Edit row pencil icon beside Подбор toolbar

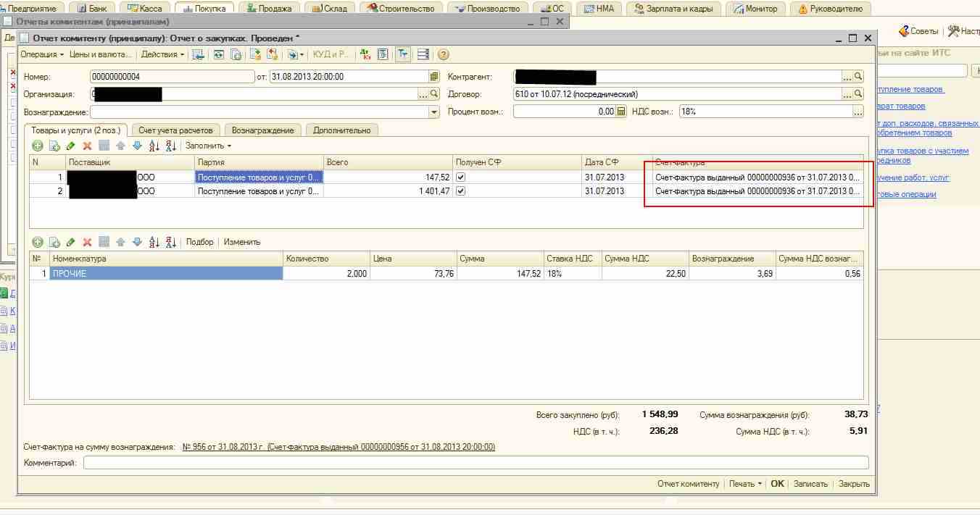click(x=70, y=242)
